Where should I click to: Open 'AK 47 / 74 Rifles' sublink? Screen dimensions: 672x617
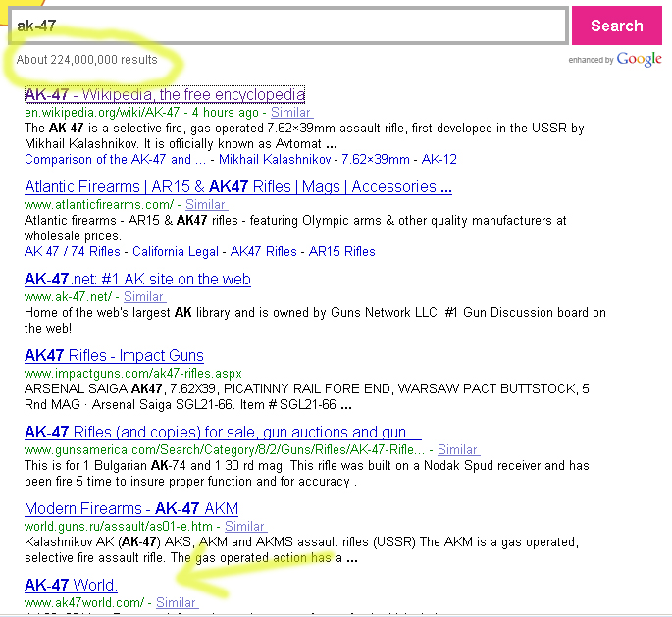pyautogui.click(x=73, y=251)
